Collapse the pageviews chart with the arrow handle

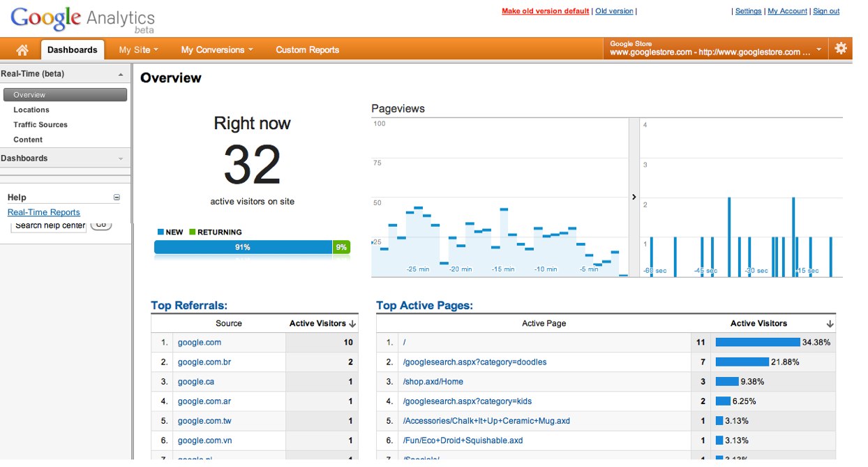pyautogui.click(x=634, y=197)
